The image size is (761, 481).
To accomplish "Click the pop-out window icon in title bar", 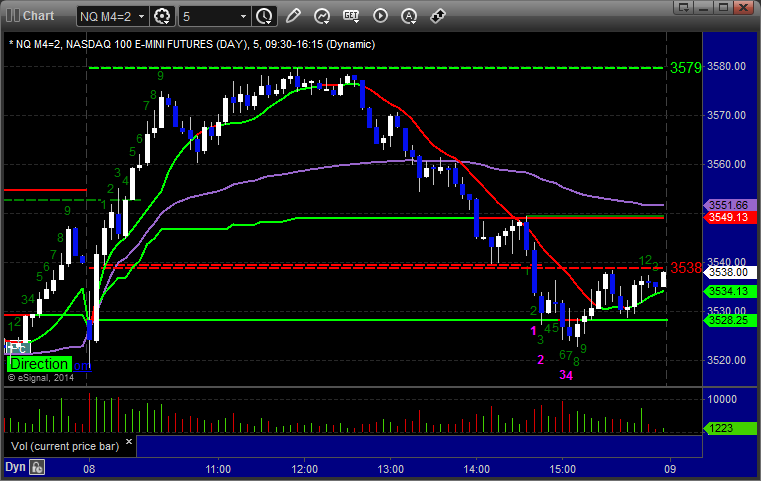I will click(x=683, y=7).
